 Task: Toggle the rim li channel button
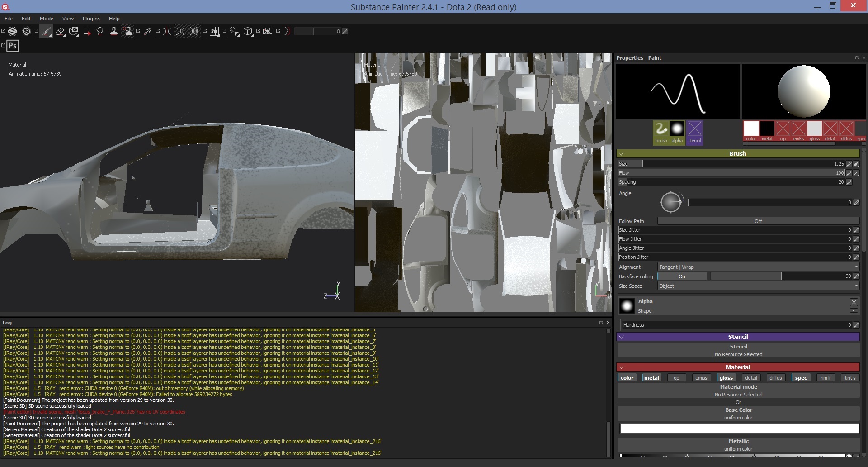826,378
